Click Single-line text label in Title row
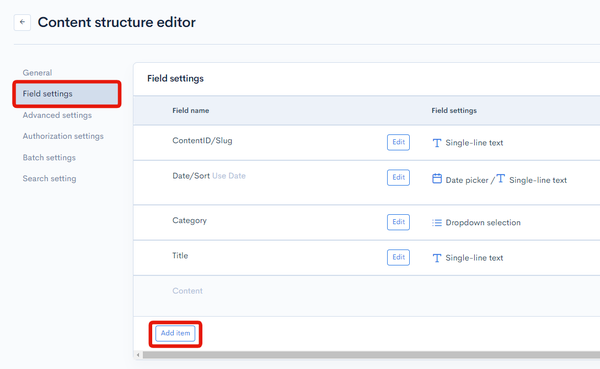Image resolution: width=600 pixels, height=369 pixels. point(474,258)
